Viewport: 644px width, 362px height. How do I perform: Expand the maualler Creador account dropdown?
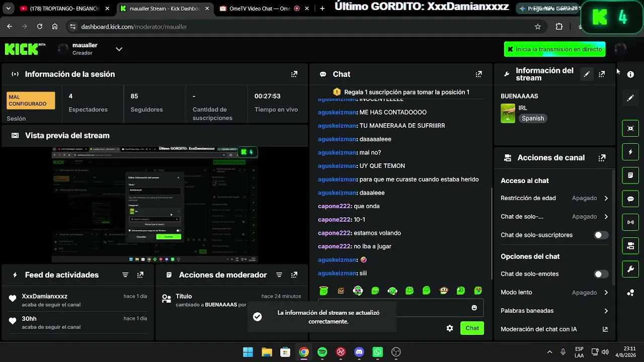(119, 49)
